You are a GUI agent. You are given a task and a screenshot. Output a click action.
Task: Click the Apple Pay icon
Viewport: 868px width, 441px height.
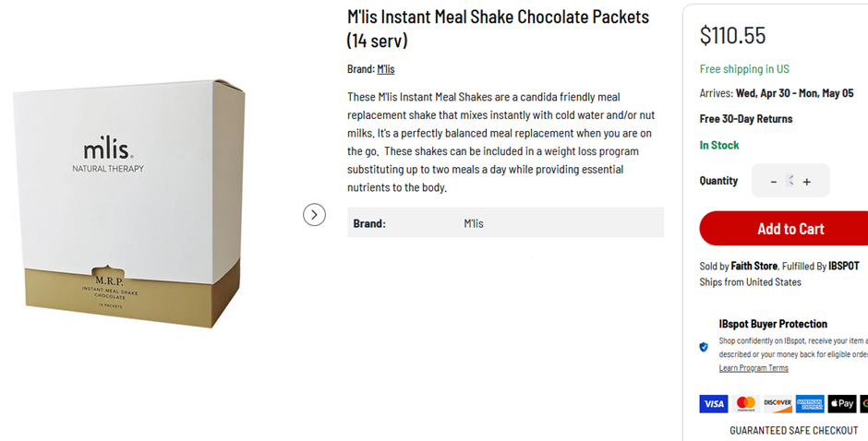[x=841, y=403]
